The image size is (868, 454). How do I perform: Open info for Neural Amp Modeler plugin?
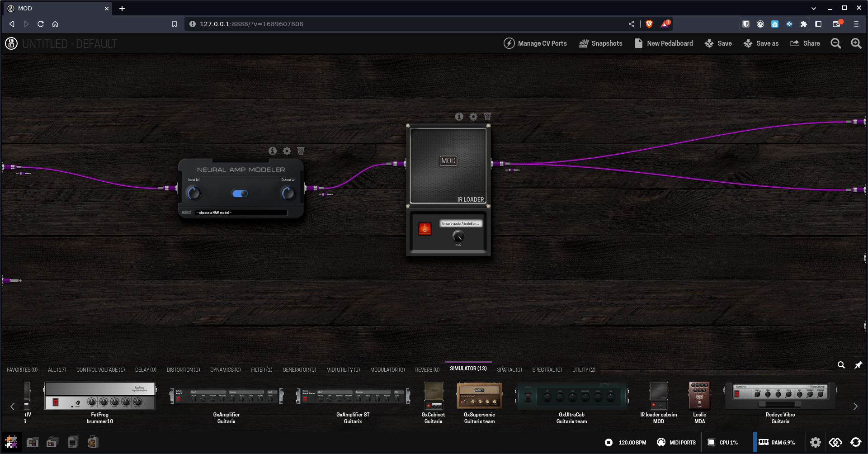[272, 151]
